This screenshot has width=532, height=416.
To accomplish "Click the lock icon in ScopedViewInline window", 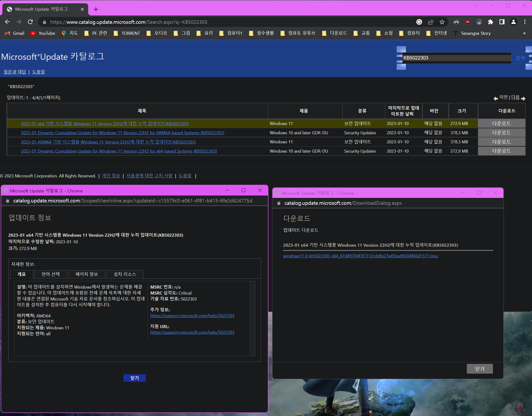I will (8, 201).
